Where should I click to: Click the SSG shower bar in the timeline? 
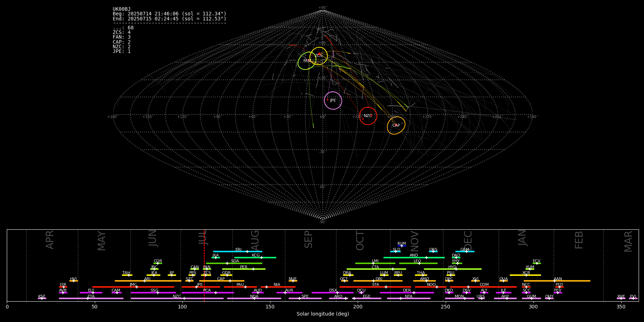click(x=153, y=293)
